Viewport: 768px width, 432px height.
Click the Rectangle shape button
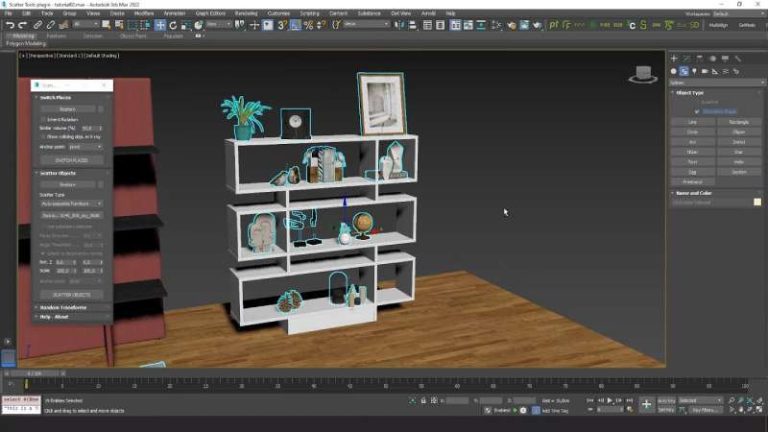click(x=738, y=122)
